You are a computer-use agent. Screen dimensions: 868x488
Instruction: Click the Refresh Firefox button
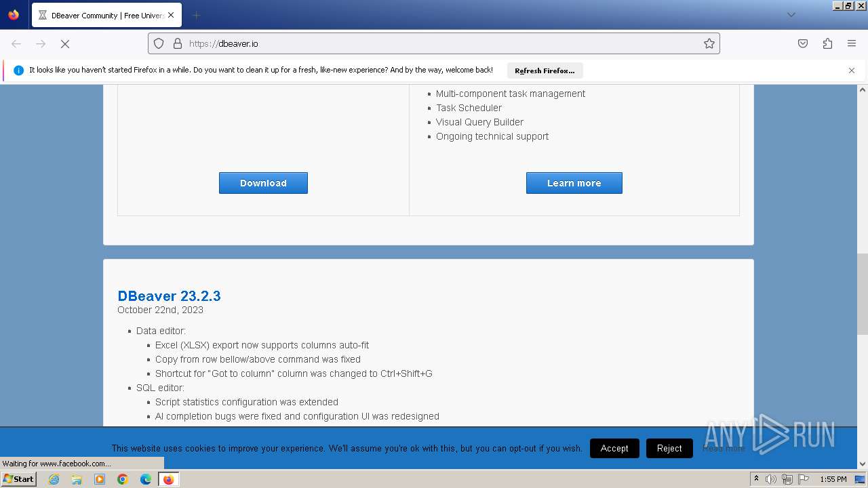[x=545, y=70]
